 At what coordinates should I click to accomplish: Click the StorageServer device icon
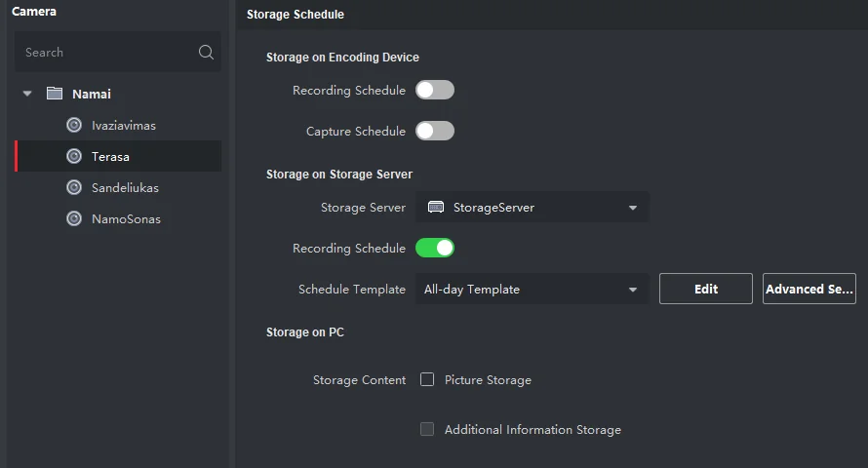point(436,208)
